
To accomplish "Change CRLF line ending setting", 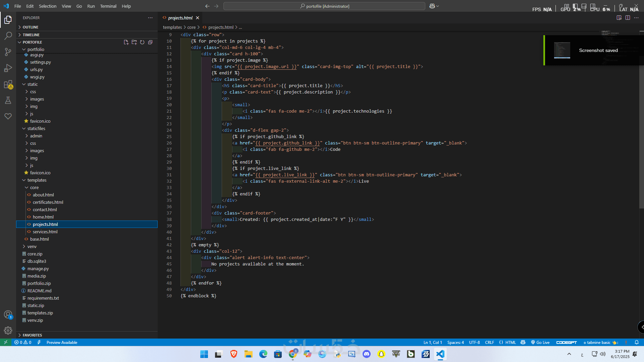I will pyautogui.click(x=489, y=342).
